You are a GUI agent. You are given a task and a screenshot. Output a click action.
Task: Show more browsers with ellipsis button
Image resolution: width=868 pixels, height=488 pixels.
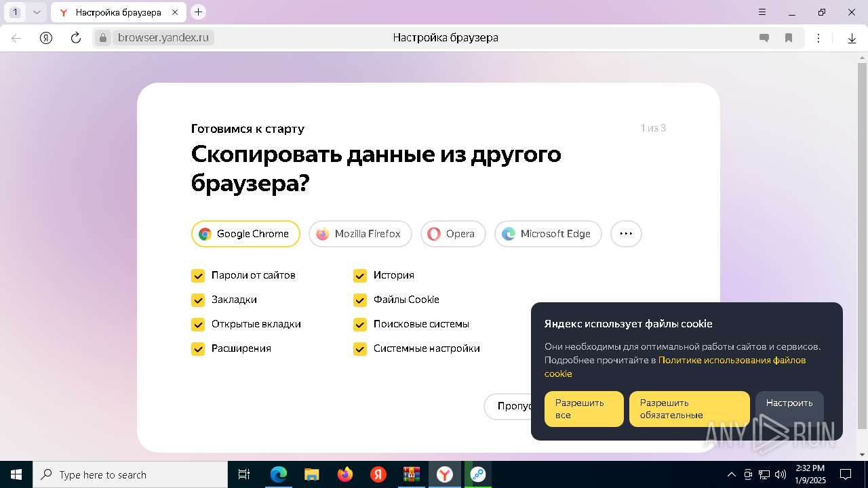point(626,234)
